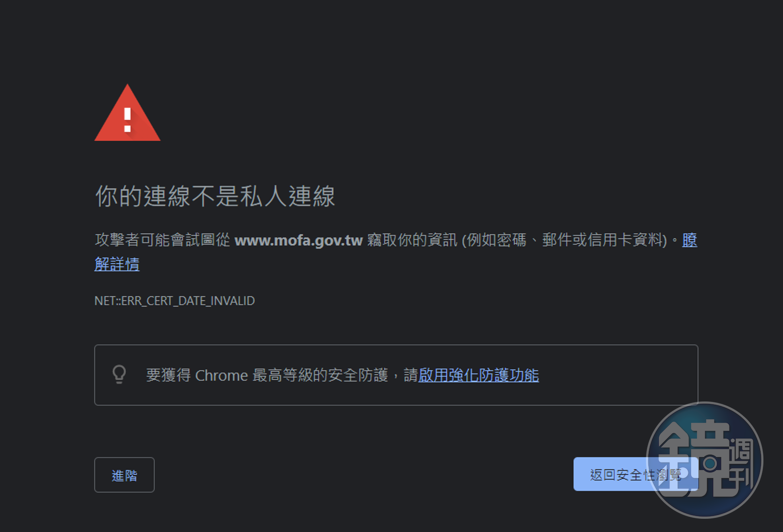This screenshot has width=783, height=532.
Task: Click the heading 你的連線不是私人連線
Action: tap(215, 196)
